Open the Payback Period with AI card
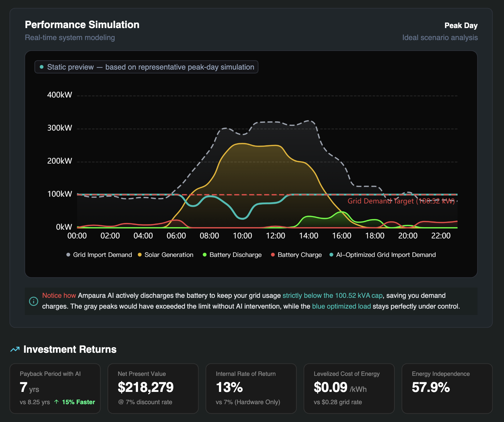 pyautogui.click(x=55, y=388)
